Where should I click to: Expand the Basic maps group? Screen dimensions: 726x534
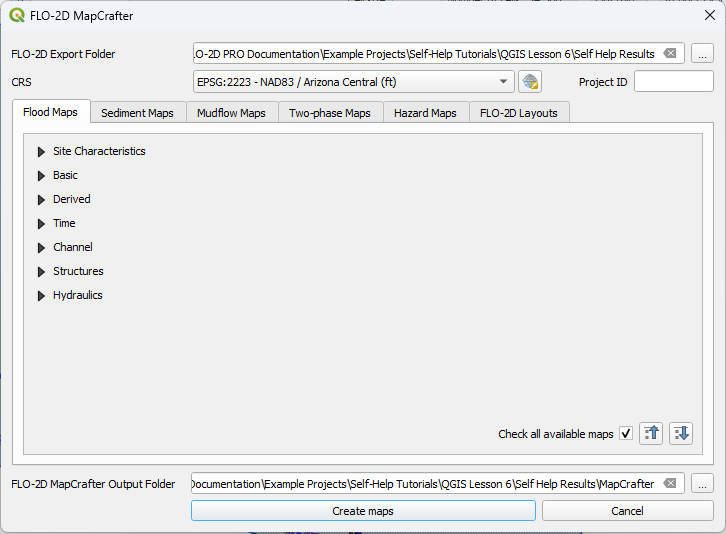coord(42,176)
